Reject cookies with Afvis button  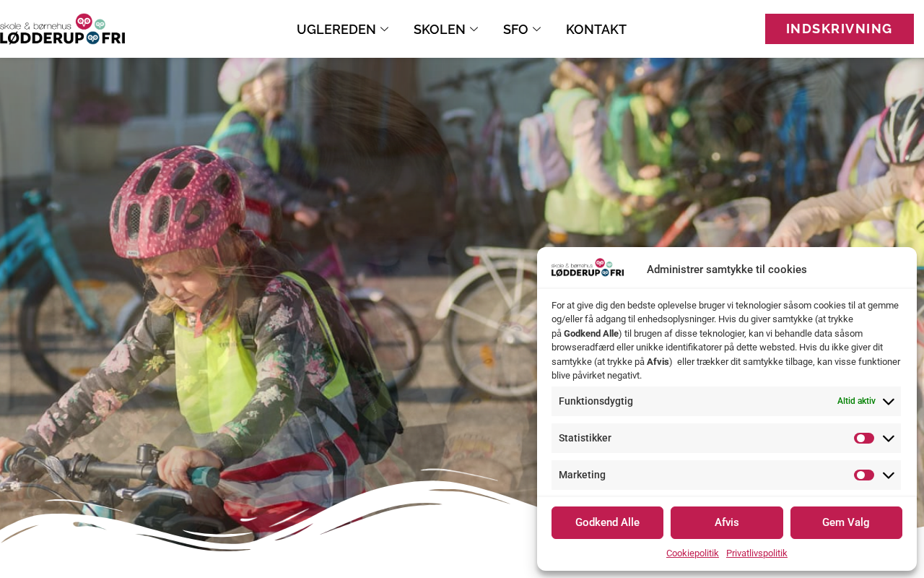tap(727, 522)
